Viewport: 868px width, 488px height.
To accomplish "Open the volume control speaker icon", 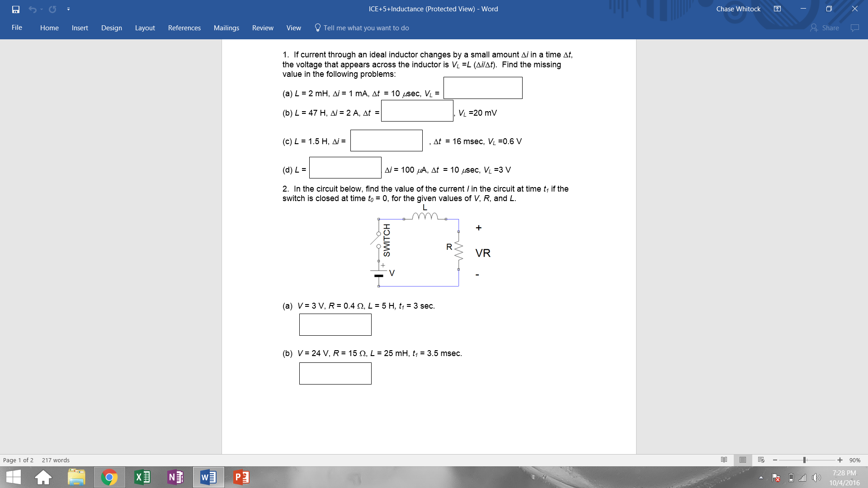I will pyautogui.click(x=816, y=477).
